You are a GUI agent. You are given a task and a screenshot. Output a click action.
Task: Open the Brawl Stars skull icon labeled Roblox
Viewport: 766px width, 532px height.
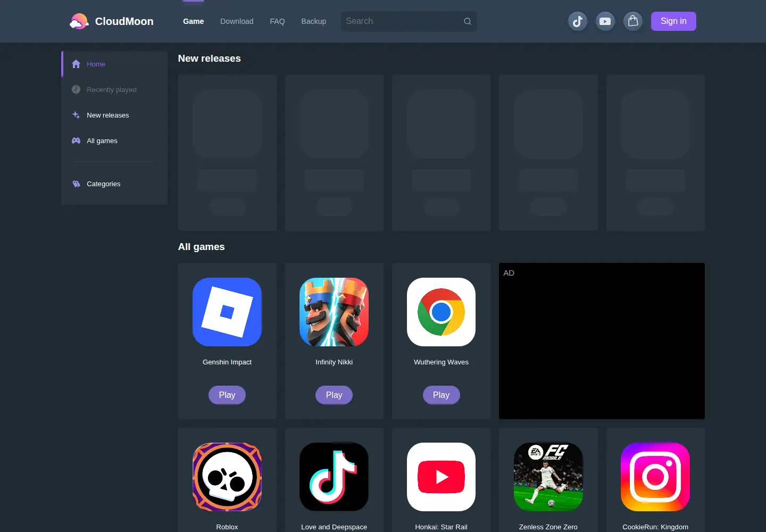coord(227,477)
